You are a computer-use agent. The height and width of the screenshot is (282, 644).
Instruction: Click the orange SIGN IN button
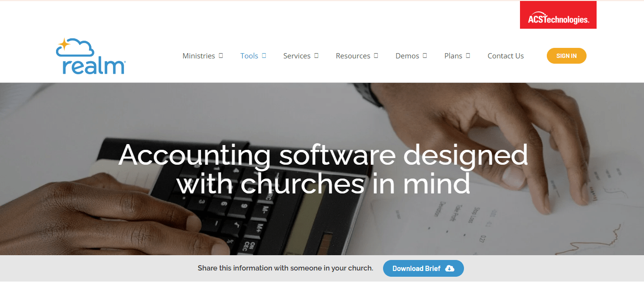pos(566,56)
